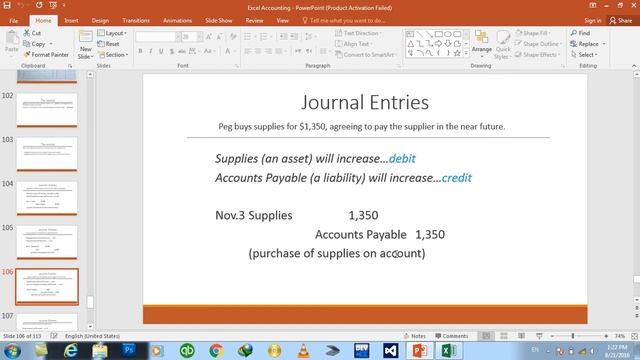
Task: Click zoom in plus button
Action: (606, 336)
